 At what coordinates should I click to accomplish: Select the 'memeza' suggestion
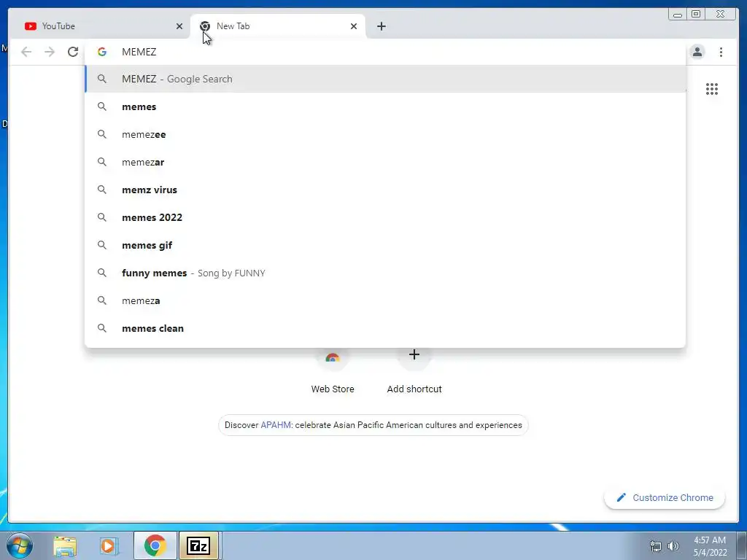click(385, 300)
